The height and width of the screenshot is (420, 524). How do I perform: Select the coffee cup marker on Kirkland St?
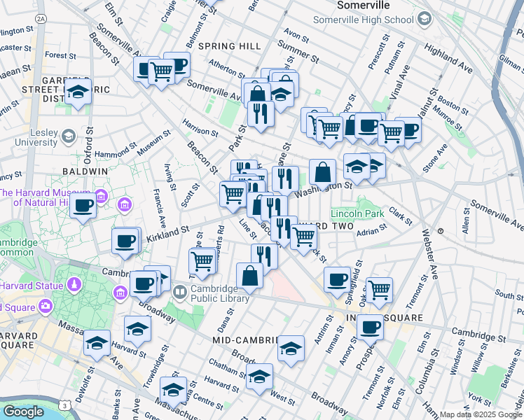click(x=125, y=241)
